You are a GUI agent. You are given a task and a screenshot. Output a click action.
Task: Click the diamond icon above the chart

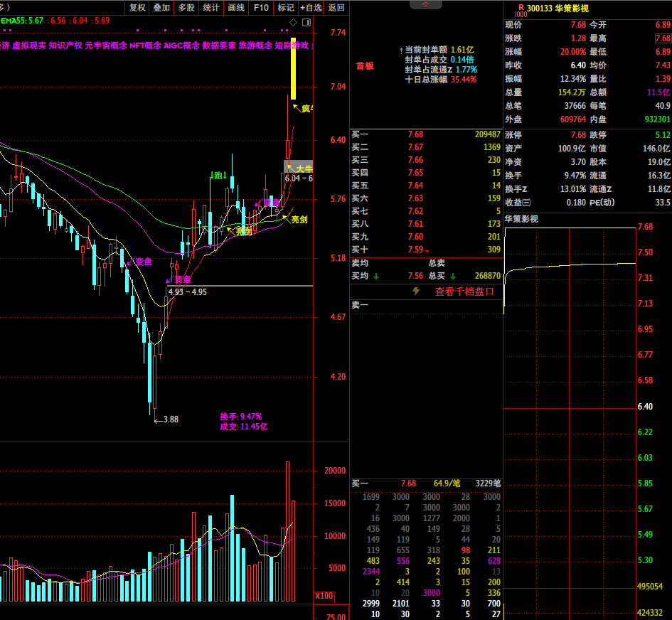click(x=293, y=22)
